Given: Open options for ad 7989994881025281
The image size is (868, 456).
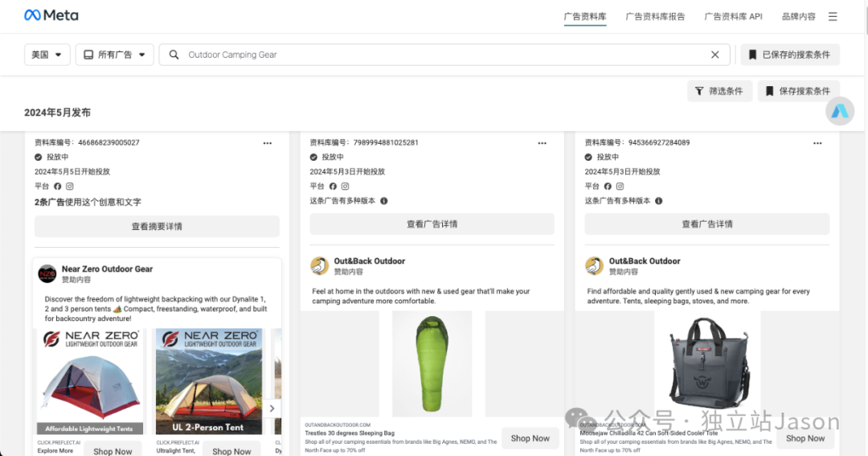Looking at the screenshot, I should coord(542,143).
